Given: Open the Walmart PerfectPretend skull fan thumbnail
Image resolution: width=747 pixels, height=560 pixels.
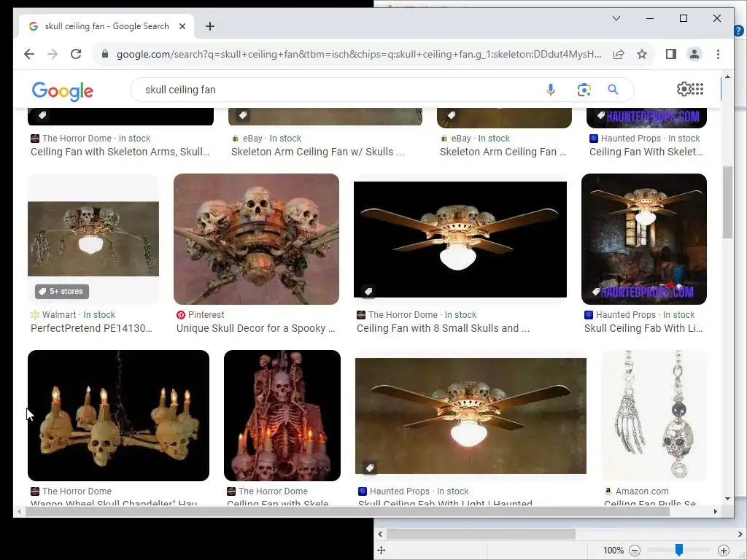Looking at the screenshot, I should click(93, 238).
